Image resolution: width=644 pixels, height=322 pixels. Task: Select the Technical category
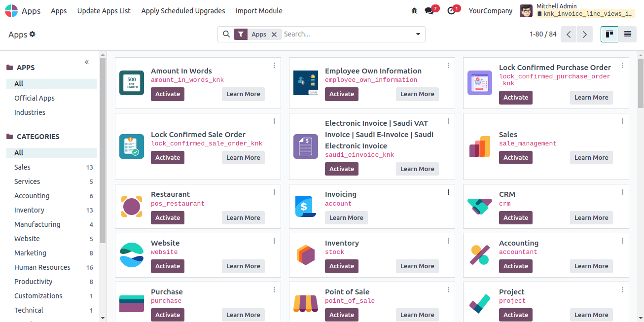[x=52, y=310]
